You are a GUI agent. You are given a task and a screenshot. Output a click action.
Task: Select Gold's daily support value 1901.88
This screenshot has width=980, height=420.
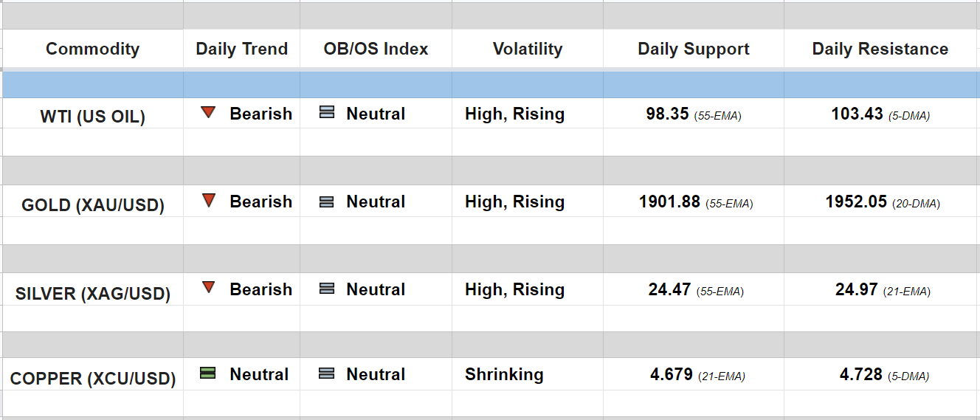click(x=669, y=202)
